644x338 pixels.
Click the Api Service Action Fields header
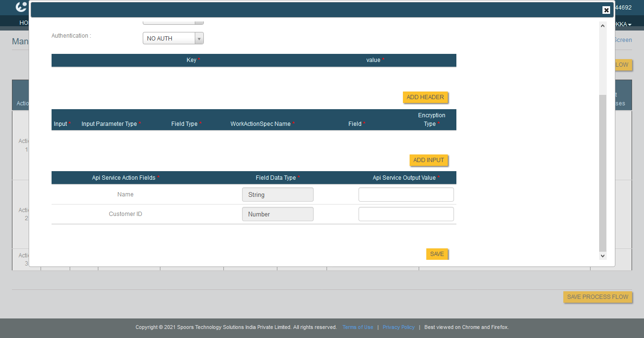pos(124,178)
